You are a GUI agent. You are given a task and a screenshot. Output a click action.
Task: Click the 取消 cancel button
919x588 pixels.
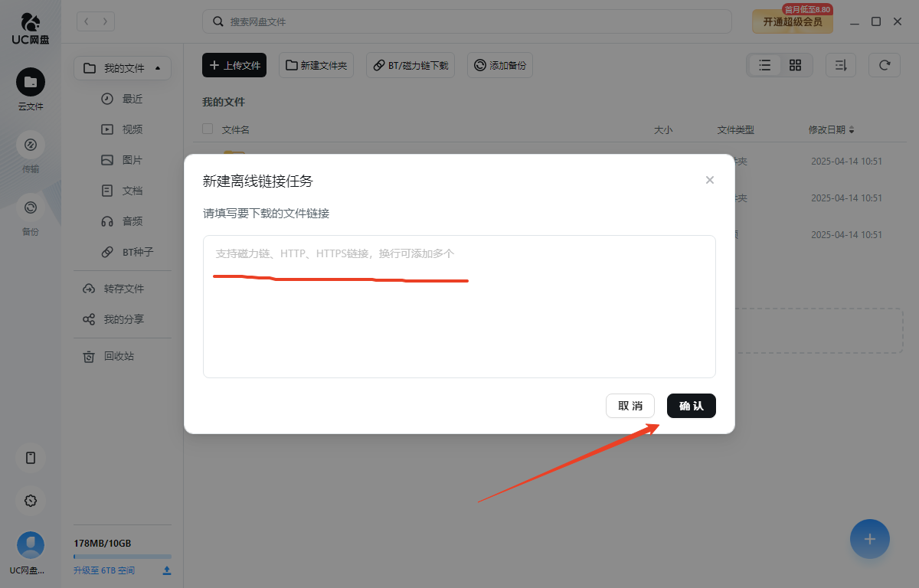pyautogui.click(x=630, y=406)
